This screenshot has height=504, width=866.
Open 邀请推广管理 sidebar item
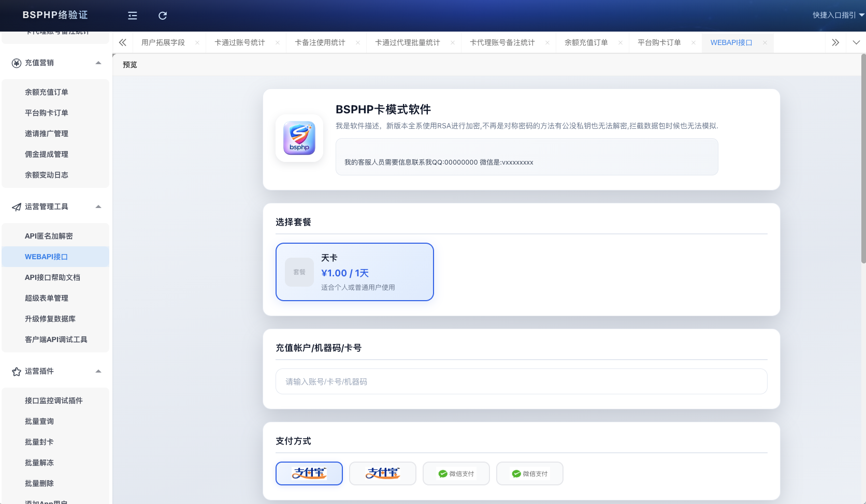55,134
